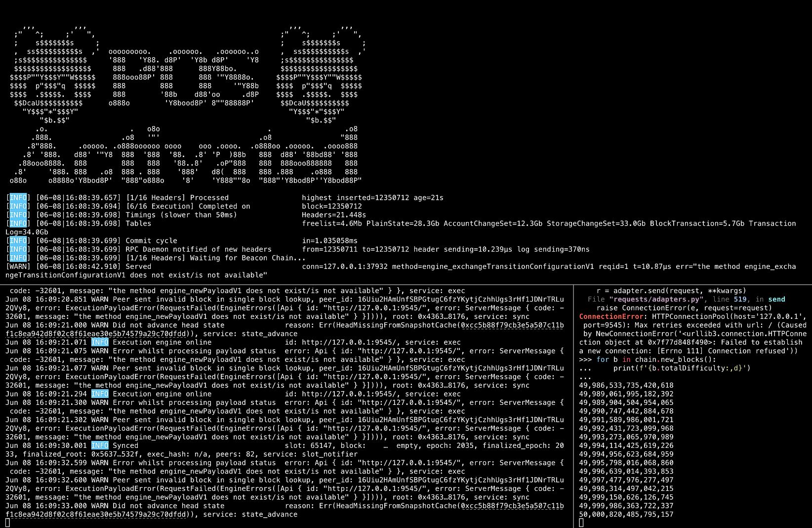812x528 pixels.
Task: Select the 'in=1.035058ms' value
Action: (x=329, y=241)
